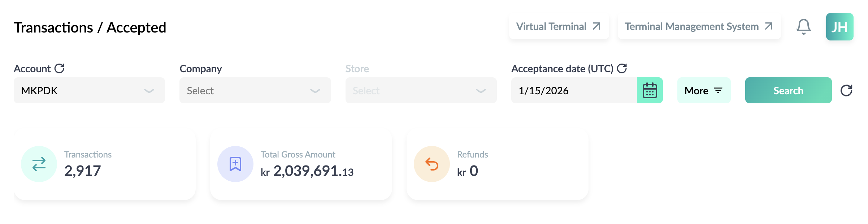Click the Transactions swap arrows icon
This screenshot has height=224, width=868.
39,164
